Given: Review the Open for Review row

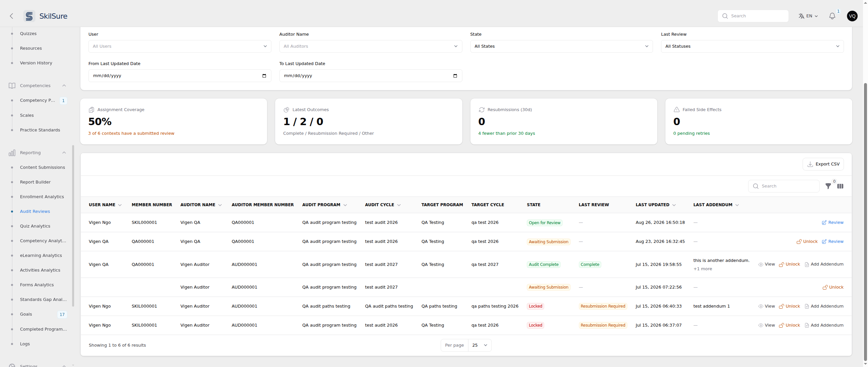Looking at the screenshot, I should 833,223.
